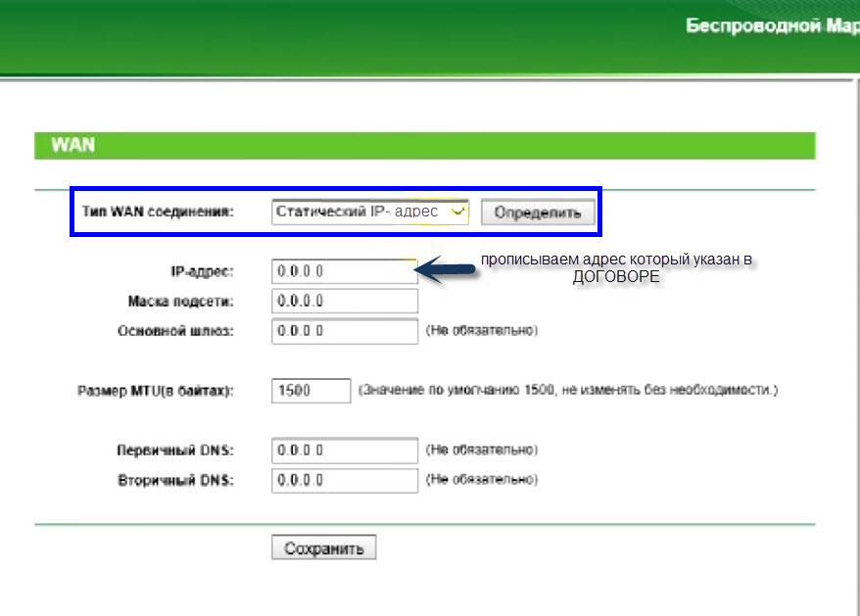Click the green WAN section header

click(424, 146)
